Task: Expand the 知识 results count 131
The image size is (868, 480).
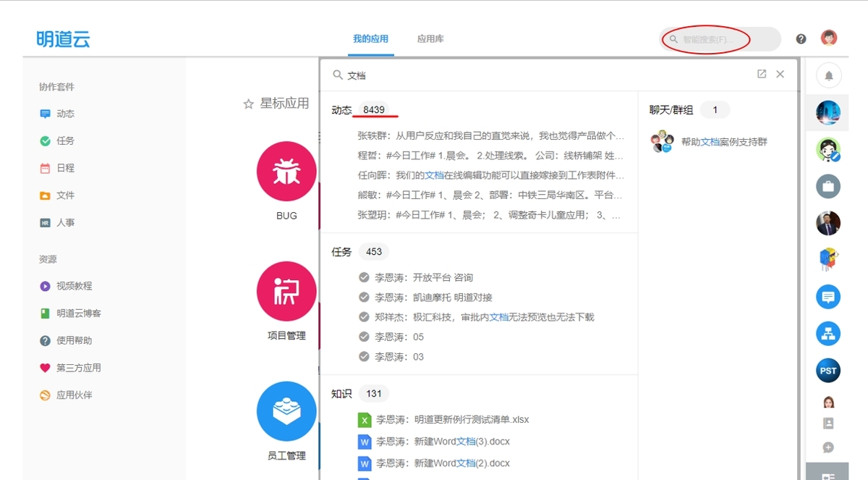Action: (373, 393)
